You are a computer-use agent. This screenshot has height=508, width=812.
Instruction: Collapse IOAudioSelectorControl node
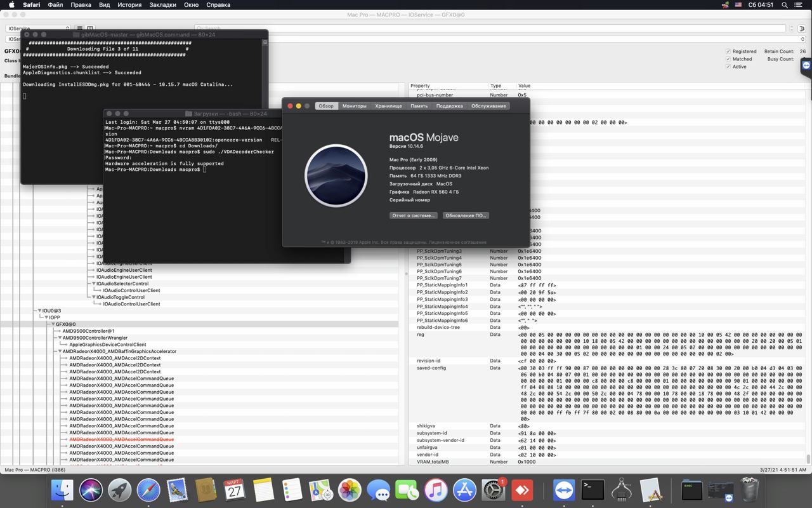click(94, 284)
